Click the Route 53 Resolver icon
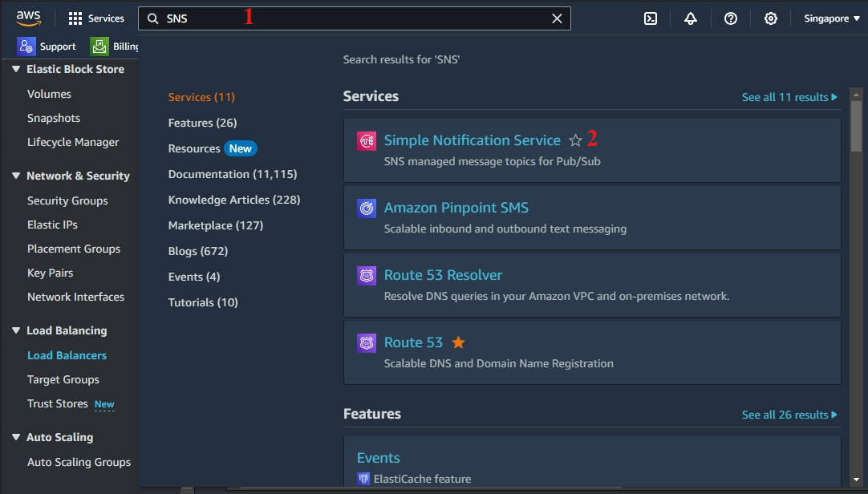 [x=367, y=276]
